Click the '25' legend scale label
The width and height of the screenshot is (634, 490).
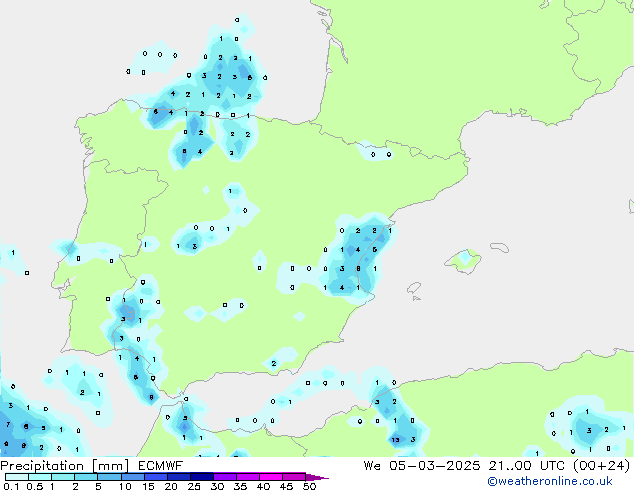(x=194, y=486)
